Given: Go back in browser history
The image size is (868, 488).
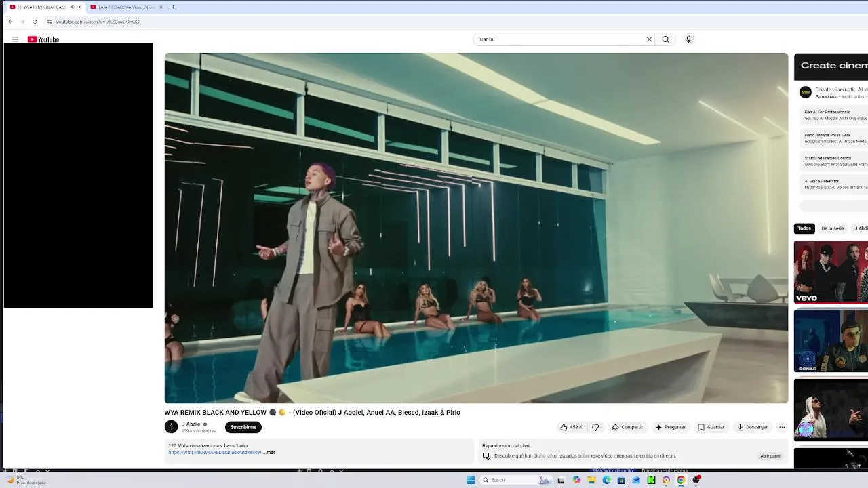Looking at the screenshot, I should tap(10, 22).
